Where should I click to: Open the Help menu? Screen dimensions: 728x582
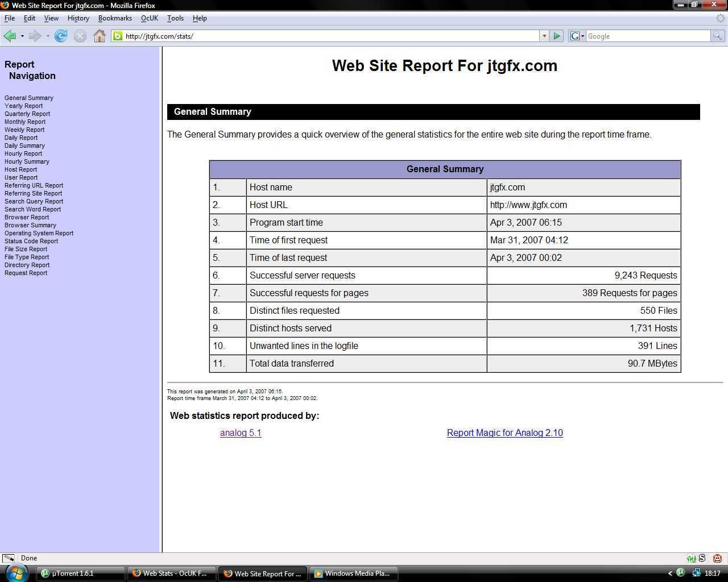point(200,18)
